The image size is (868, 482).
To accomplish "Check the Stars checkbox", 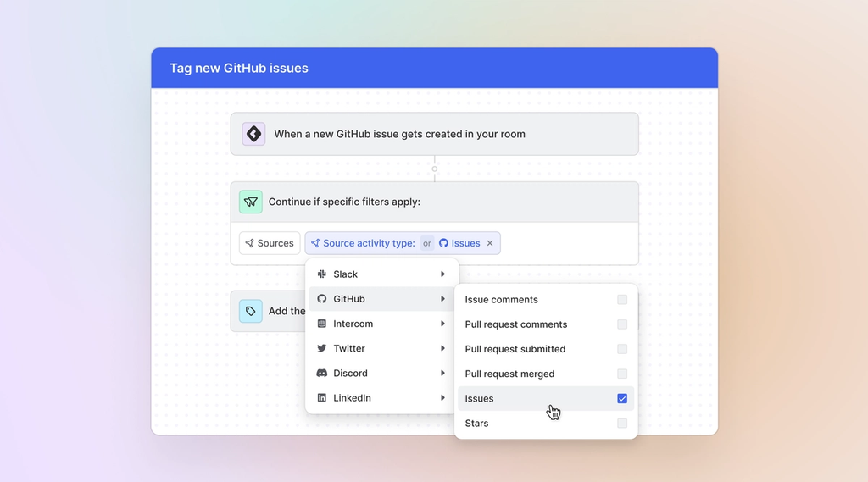I will click(x=622, y=424).
